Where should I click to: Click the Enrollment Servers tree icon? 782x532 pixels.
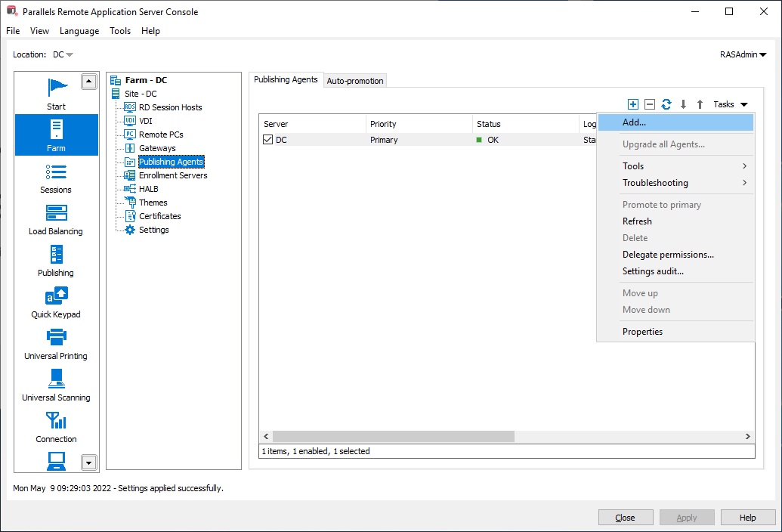[130, 175]
